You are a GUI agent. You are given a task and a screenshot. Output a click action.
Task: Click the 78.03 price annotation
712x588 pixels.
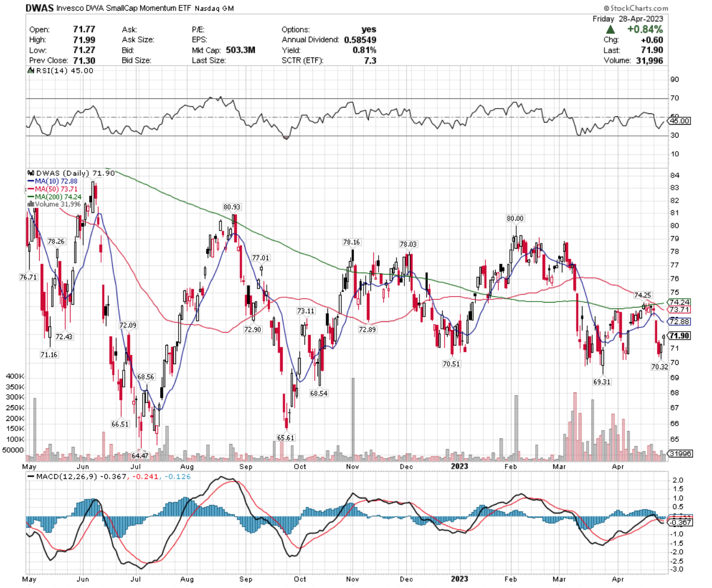pyautogui.click(x=408, y=244)
